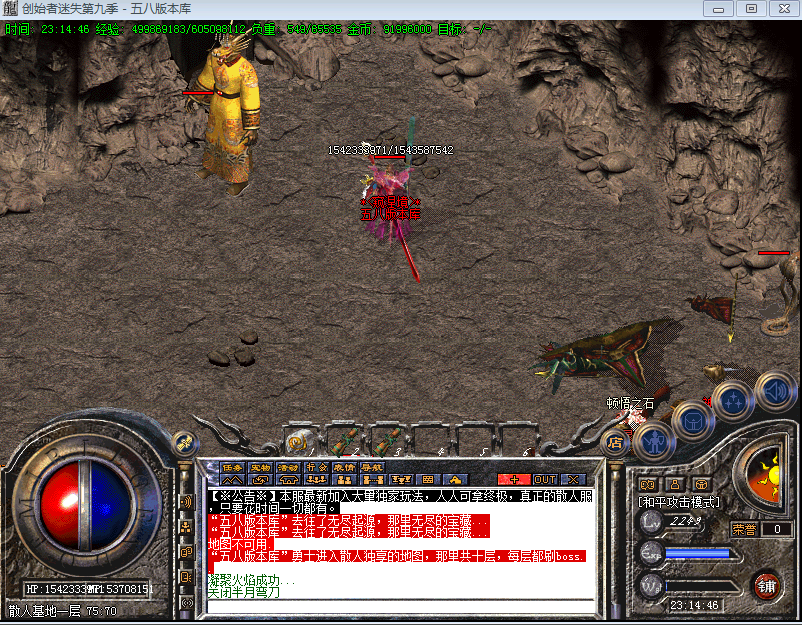Open the 导航 navigation tab
802x625 pixels.
tap(372, 467)
